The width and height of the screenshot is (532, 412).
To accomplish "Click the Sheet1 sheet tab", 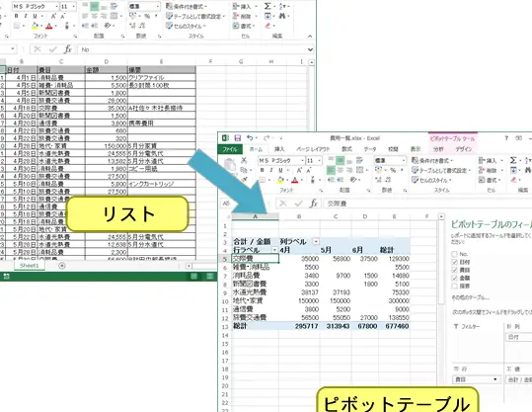I will pyautogui.click(x=30, y=266).
